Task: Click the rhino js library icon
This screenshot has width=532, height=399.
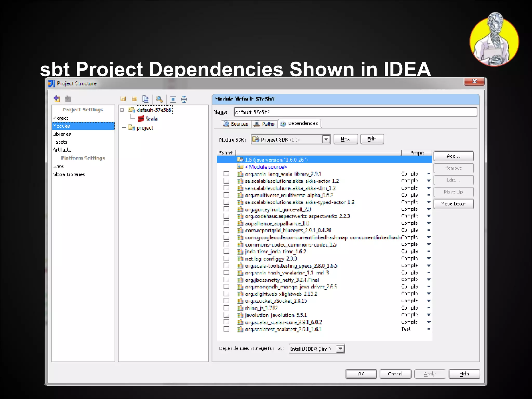Action: [x=240, y=308]
